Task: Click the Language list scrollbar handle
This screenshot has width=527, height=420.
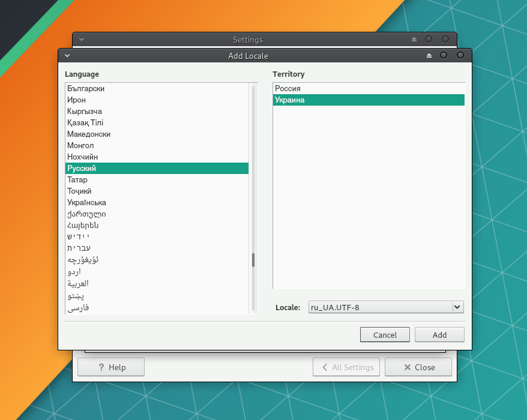Action: [x=253, y=260]
